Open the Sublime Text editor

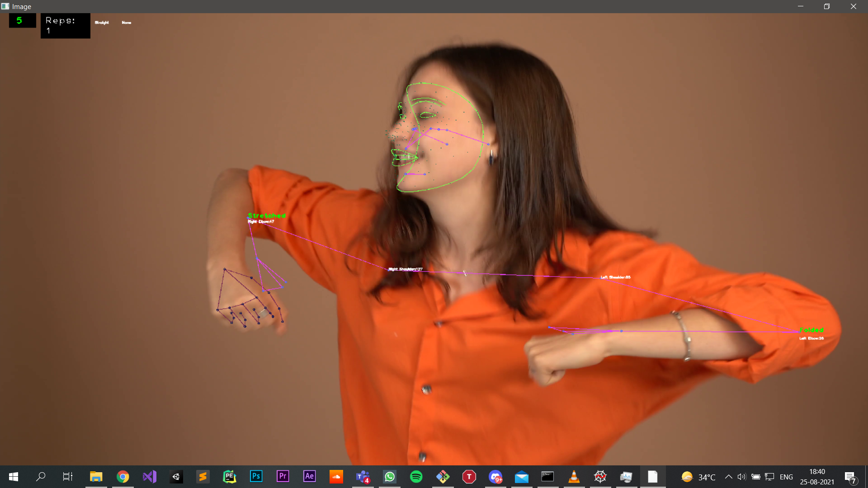pos(203,476)
